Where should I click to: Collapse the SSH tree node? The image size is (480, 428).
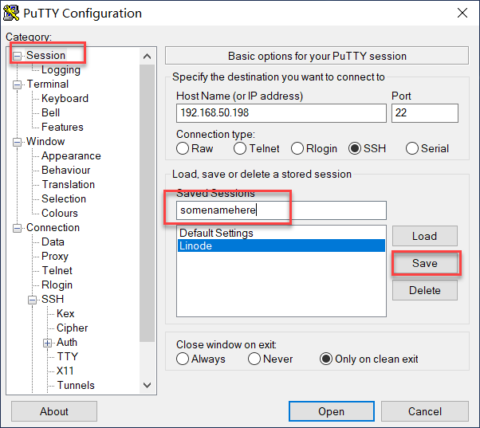[32, 300]
